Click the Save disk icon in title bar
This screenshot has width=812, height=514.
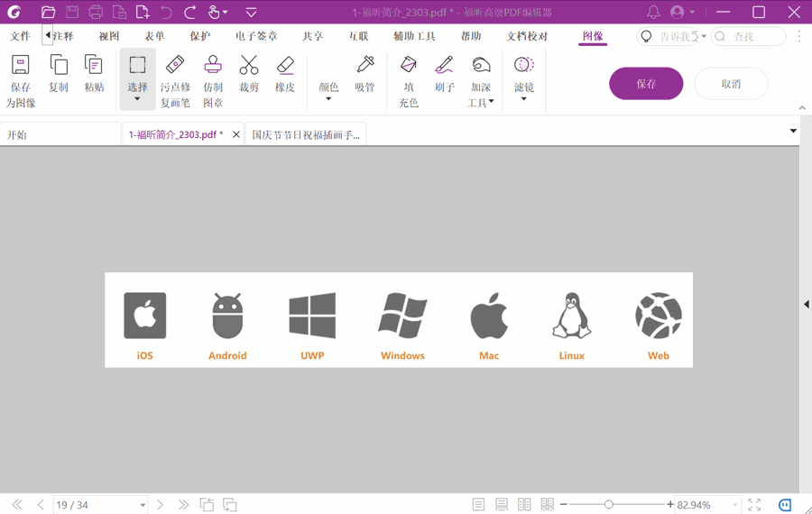tap(72, 12)
